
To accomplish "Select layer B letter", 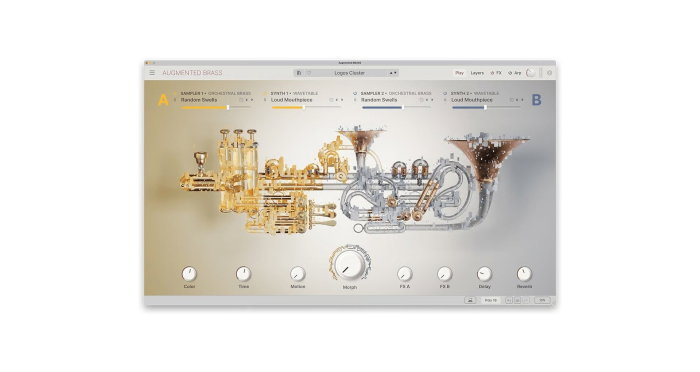I will coord(537,100).
